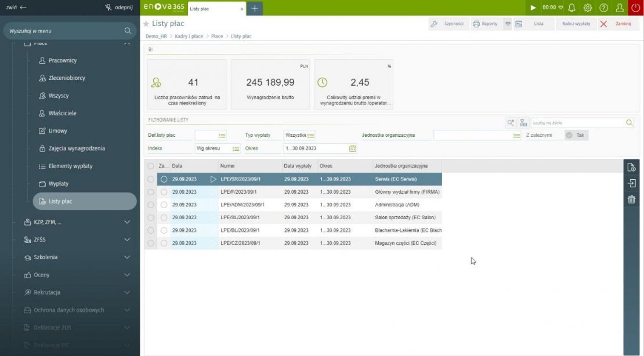Check the row selector for LPE/F/2023/09/1
Screen dimensions: 644x356
tap(151, 192)
